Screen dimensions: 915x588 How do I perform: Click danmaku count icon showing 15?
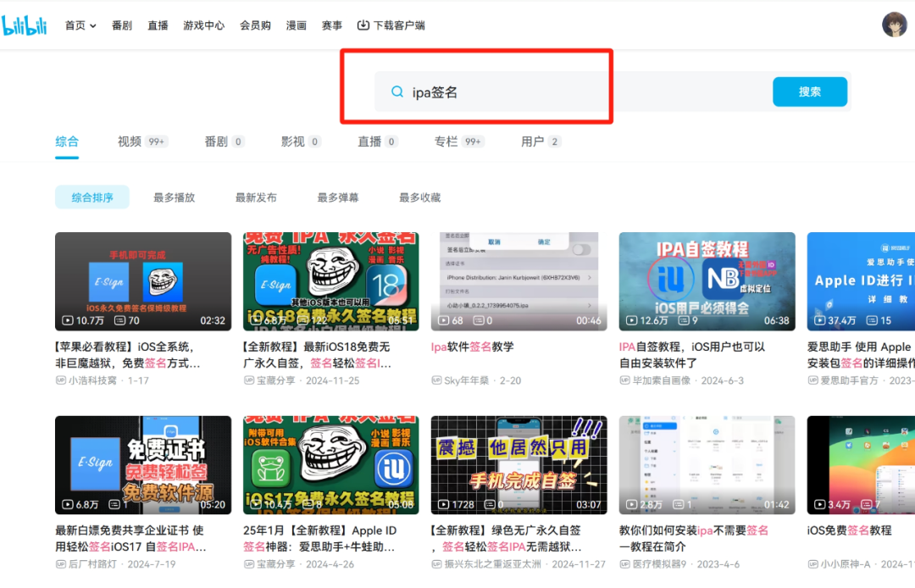click(872, 320)
